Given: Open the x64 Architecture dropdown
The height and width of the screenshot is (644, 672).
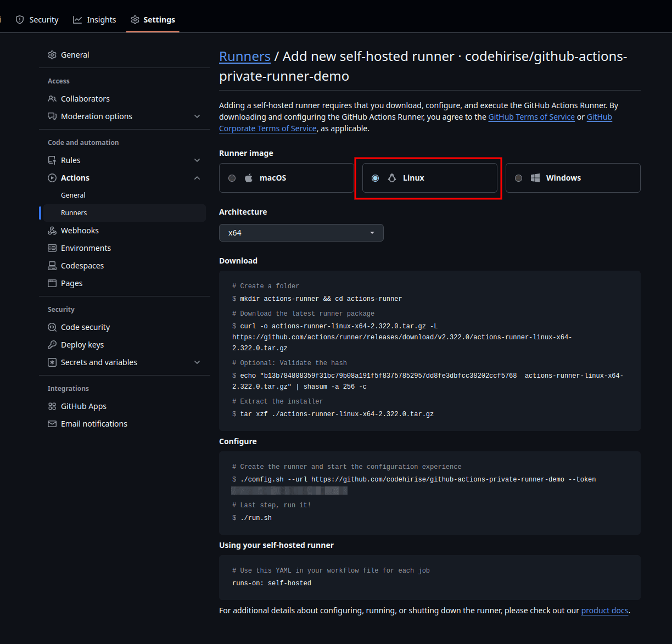Looking at the screenshot, I should pyautogui.click(x=301, y=232).
